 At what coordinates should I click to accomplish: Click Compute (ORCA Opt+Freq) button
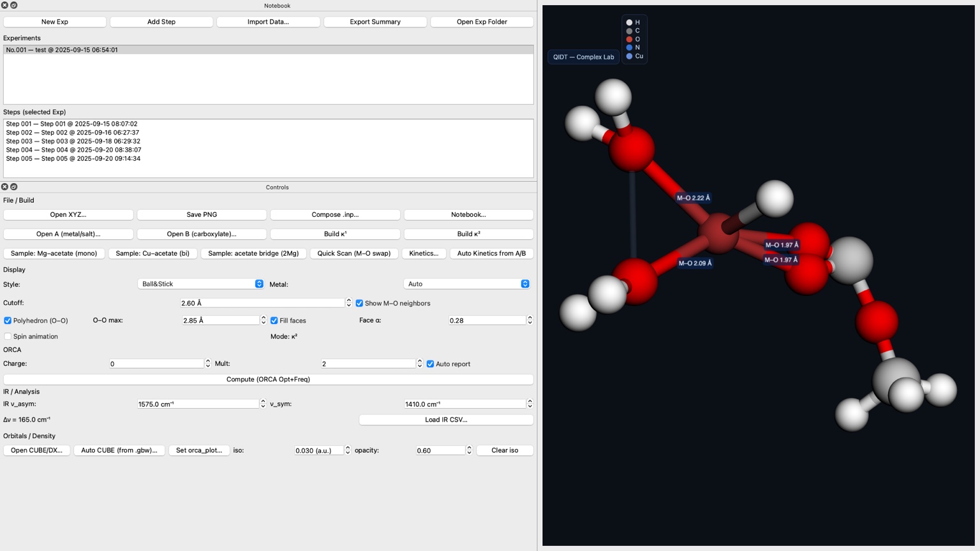(x=268, y=379)
